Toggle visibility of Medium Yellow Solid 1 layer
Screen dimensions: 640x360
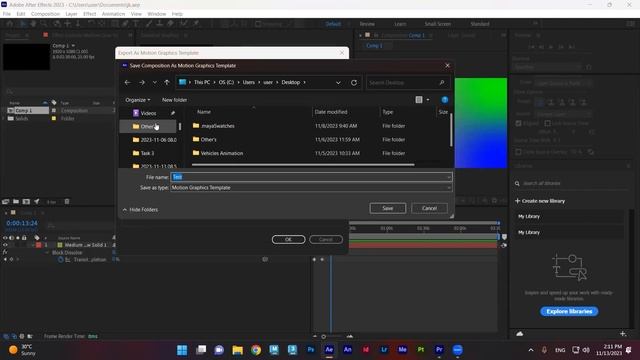[5, 245]
